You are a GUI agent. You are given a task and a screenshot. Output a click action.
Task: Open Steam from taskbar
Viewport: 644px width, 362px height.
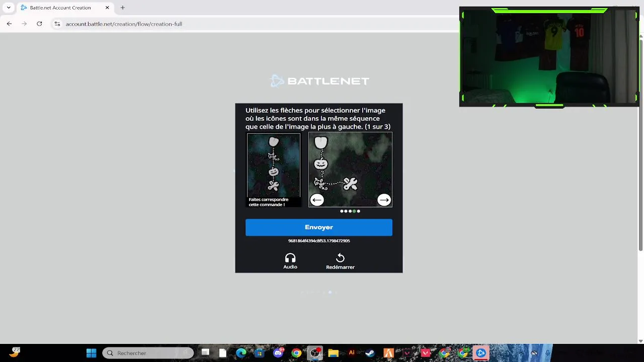click(x=370, y=353)
